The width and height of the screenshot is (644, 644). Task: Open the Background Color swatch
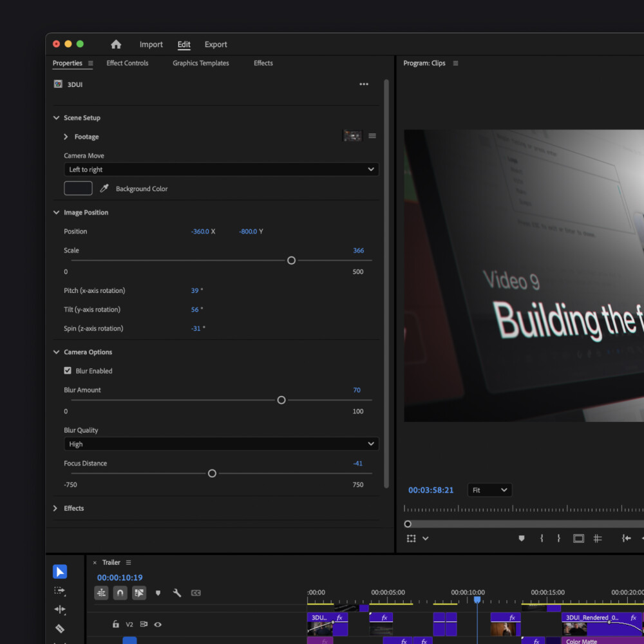point(78,188)
